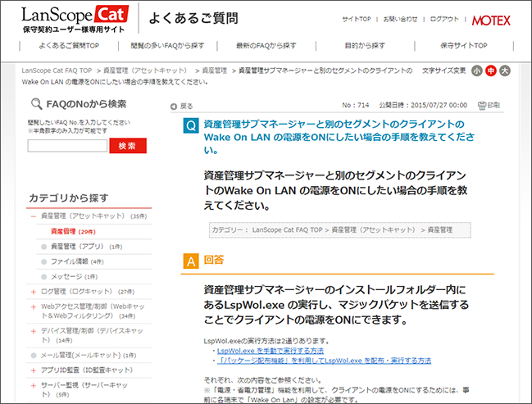Open the パッケージ配布機能 LspWol.exe link
Viewport: 532px width, 404px height.
[x=324, y=361]
